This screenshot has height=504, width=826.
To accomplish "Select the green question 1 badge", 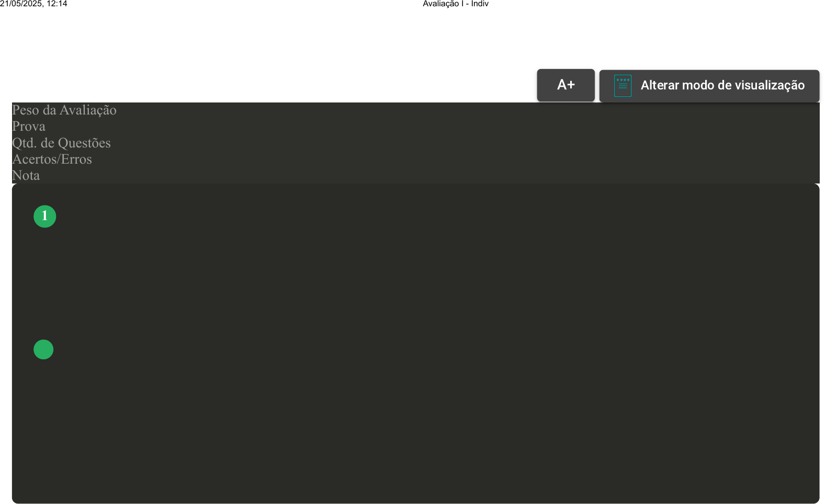I will [45, 216].
